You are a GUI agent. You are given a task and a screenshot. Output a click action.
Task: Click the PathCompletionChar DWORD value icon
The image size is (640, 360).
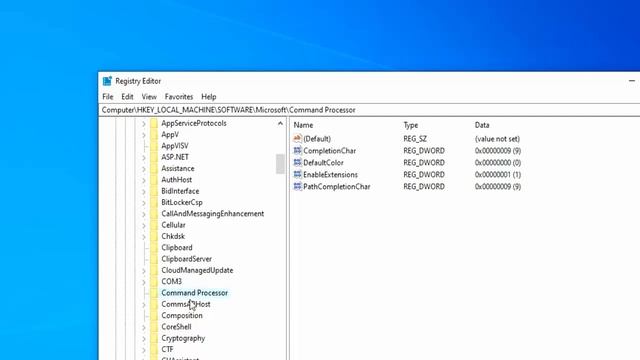click(297, 187)
